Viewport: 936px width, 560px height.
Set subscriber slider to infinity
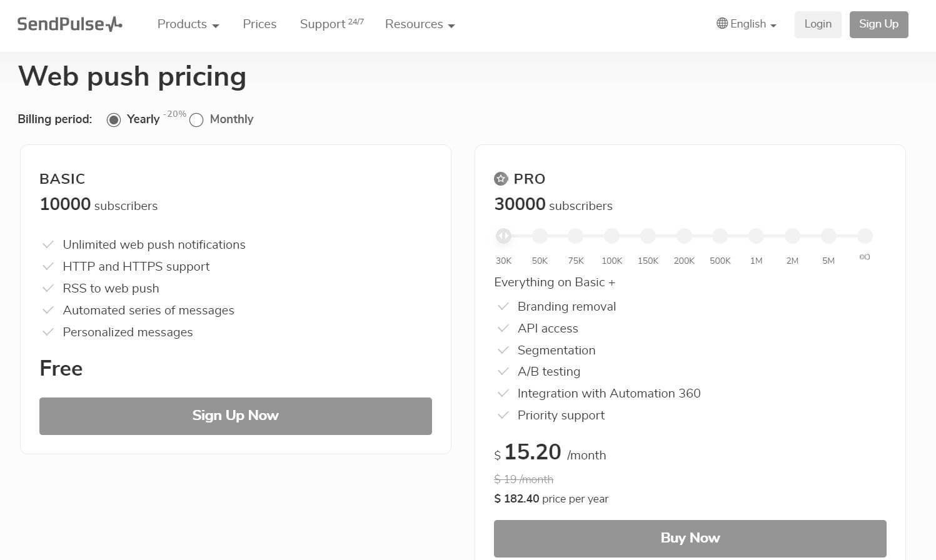[865, 236]
